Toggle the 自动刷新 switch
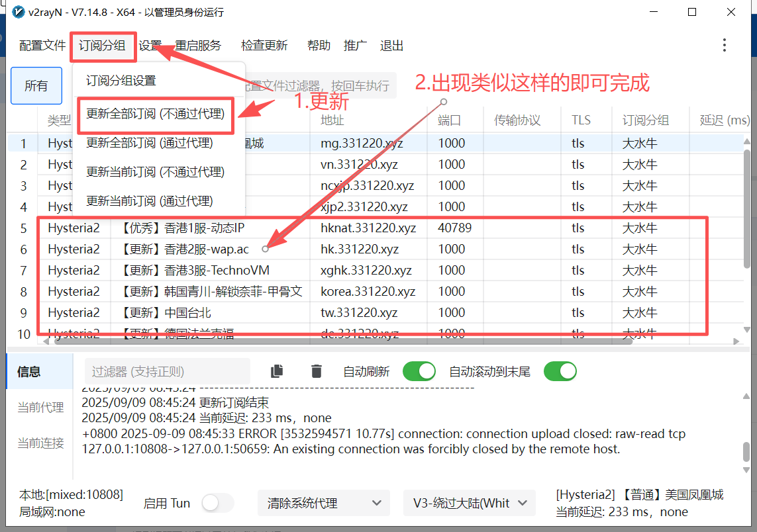This screenshot has height=532, width=757. [x=419, y=371]
